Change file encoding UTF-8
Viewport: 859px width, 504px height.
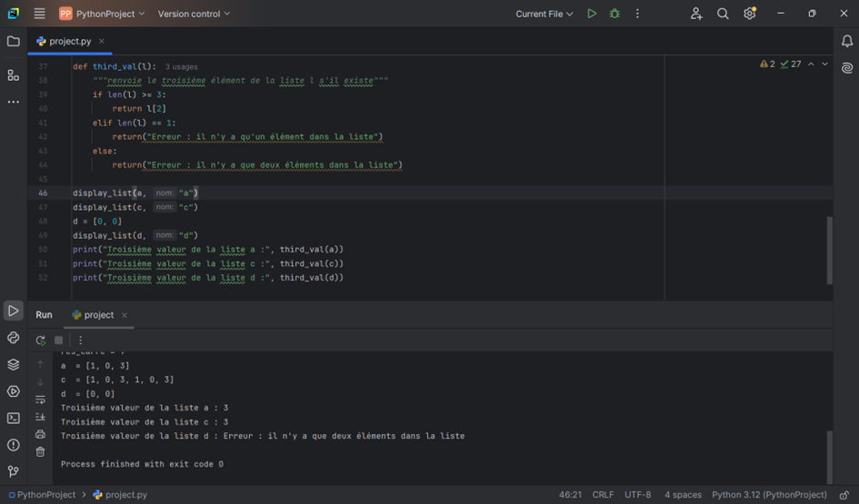pos(638,495)
